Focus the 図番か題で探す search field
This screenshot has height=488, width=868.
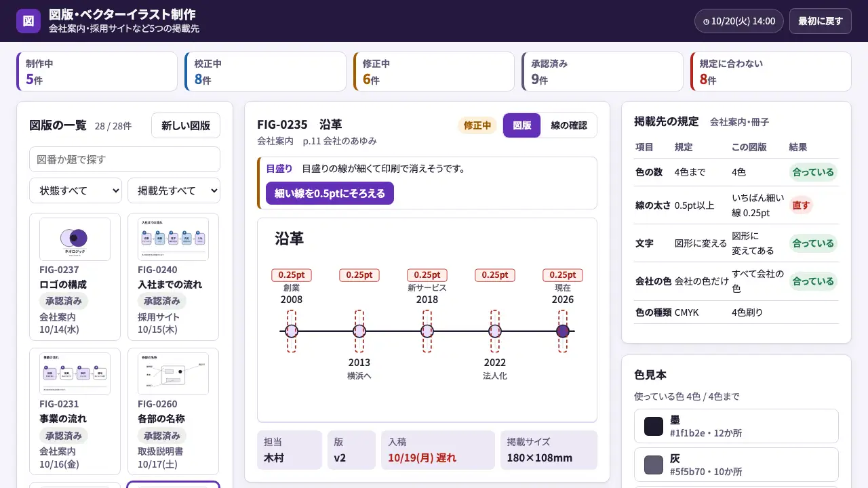[x=125, y=159]
